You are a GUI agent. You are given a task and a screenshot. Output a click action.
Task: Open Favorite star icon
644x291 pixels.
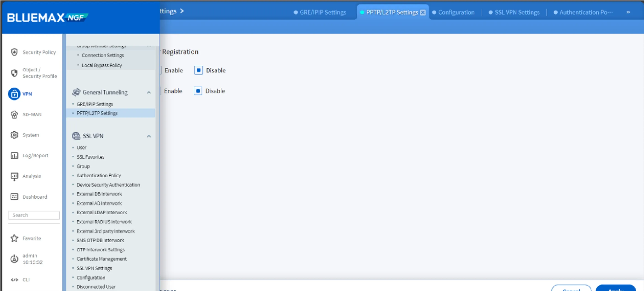click(x=14, y=238)
